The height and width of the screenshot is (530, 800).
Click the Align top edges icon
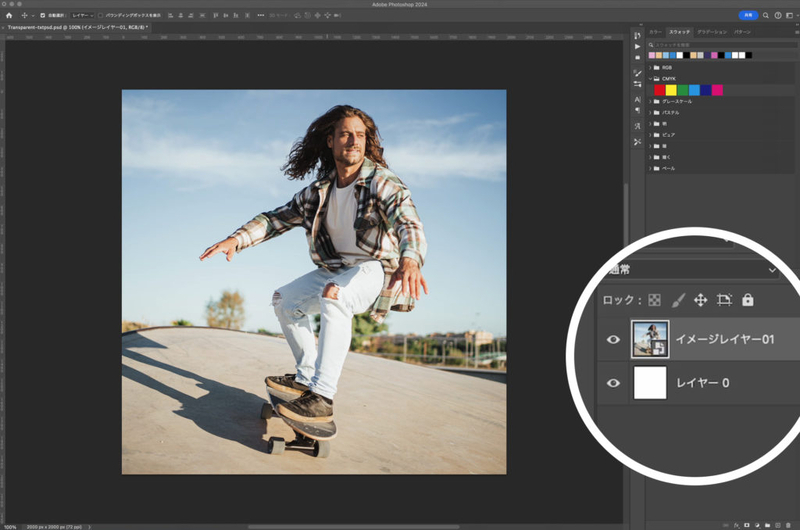215,16
